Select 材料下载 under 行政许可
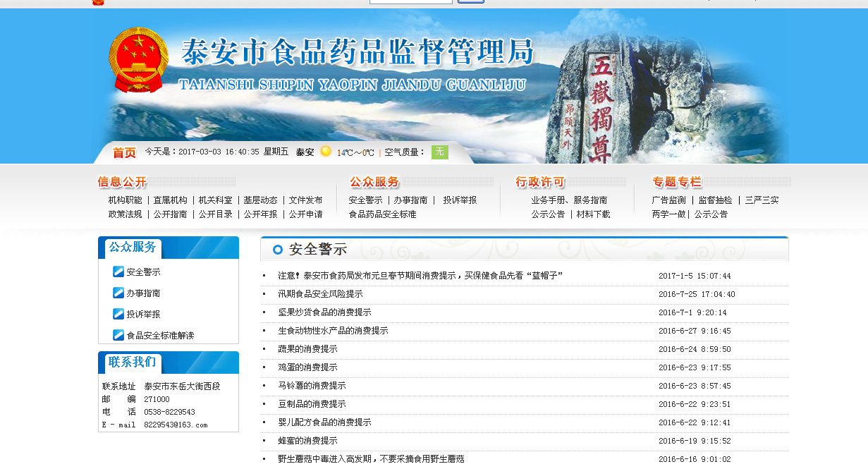868x469 pixels. [x=593, y=214]
